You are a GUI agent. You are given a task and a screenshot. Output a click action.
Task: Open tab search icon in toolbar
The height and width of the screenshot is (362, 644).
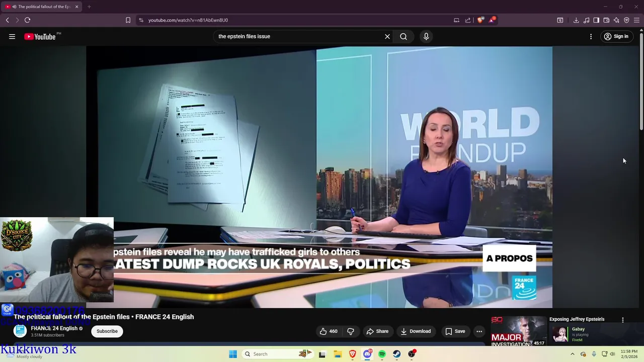[560, 20]
